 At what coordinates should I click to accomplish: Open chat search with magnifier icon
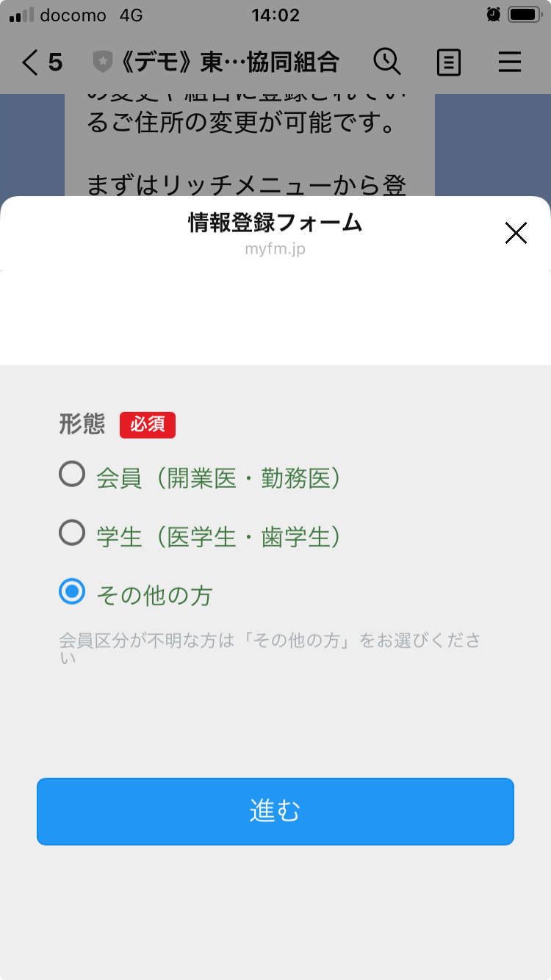point(387,62)
